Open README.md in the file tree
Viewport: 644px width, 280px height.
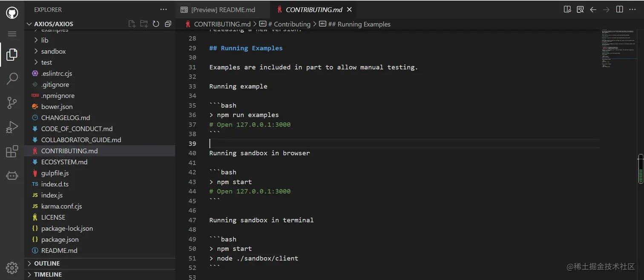coord(100,250)
